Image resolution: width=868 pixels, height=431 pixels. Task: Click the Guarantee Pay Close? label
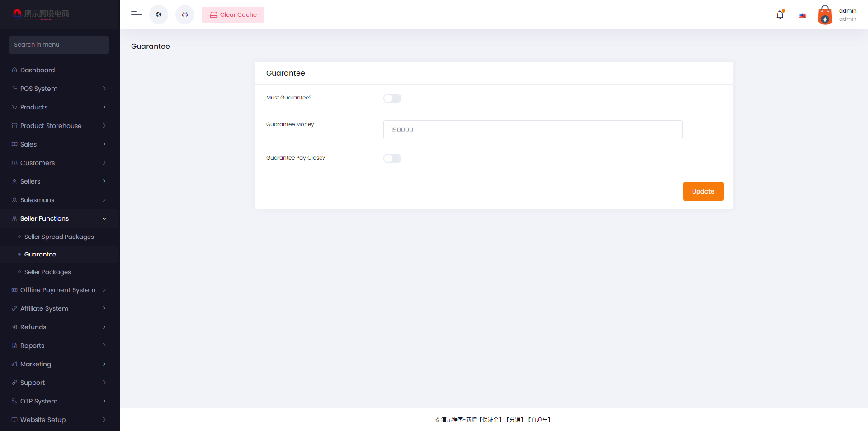pos(296,158)
